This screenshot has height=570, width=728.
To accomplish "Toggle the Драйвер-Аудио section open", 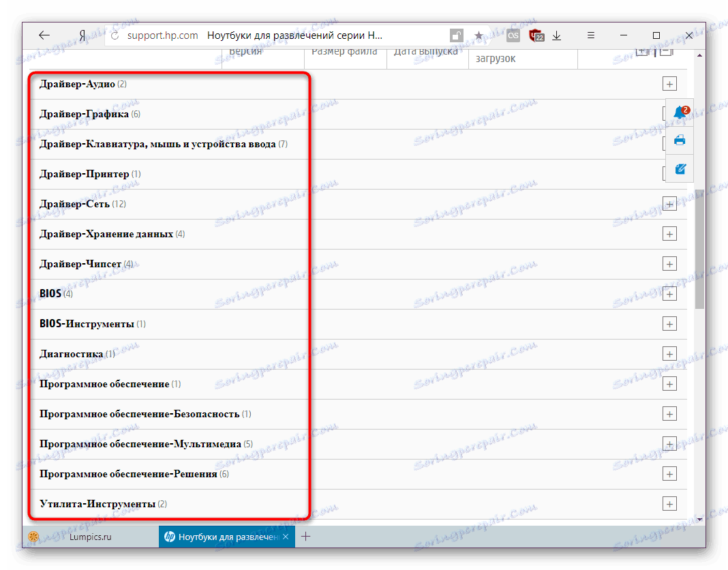I will 669,83.
